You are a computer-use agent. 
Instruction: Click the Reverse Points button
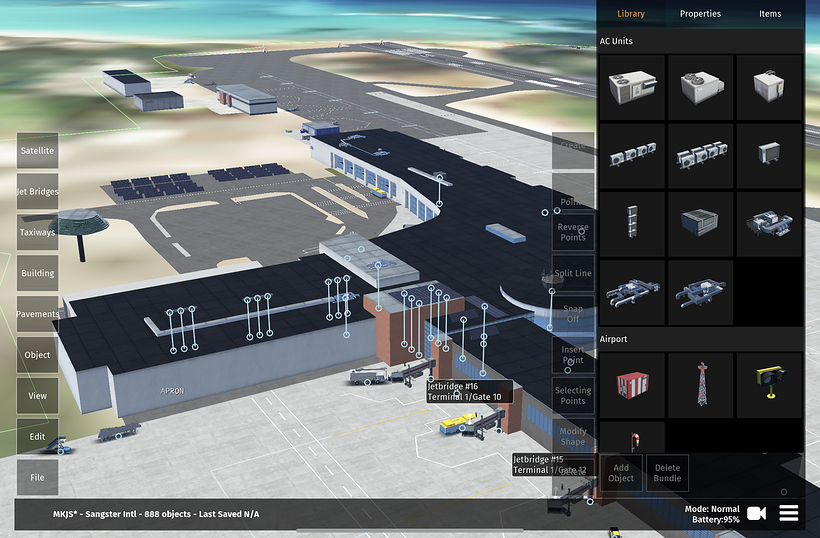573,232
